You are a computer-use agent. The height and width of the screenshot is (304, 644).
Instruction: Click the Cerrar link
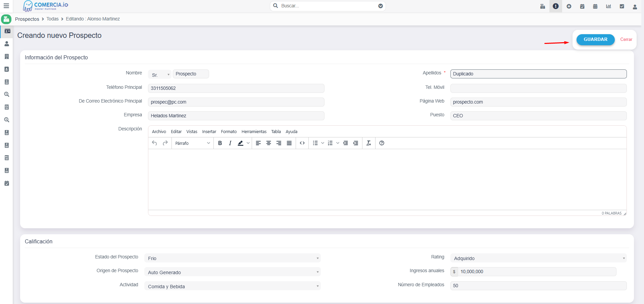(x=626, y=40)
